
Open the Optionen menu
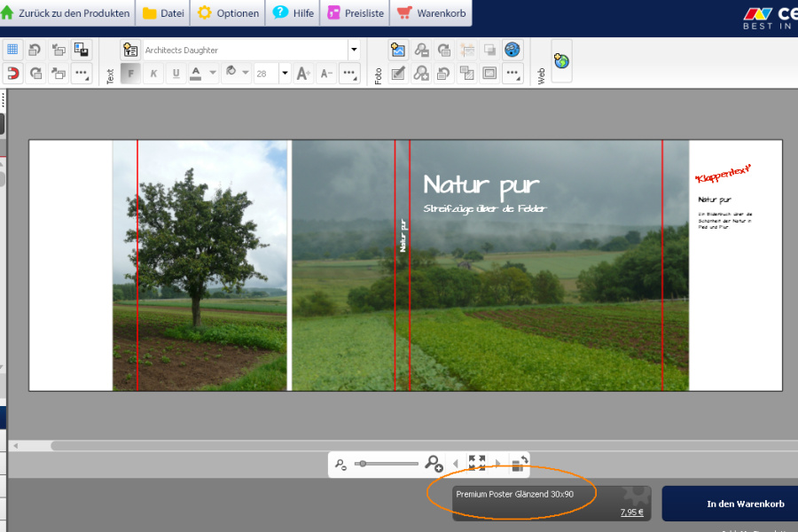[x=229, y=13]
